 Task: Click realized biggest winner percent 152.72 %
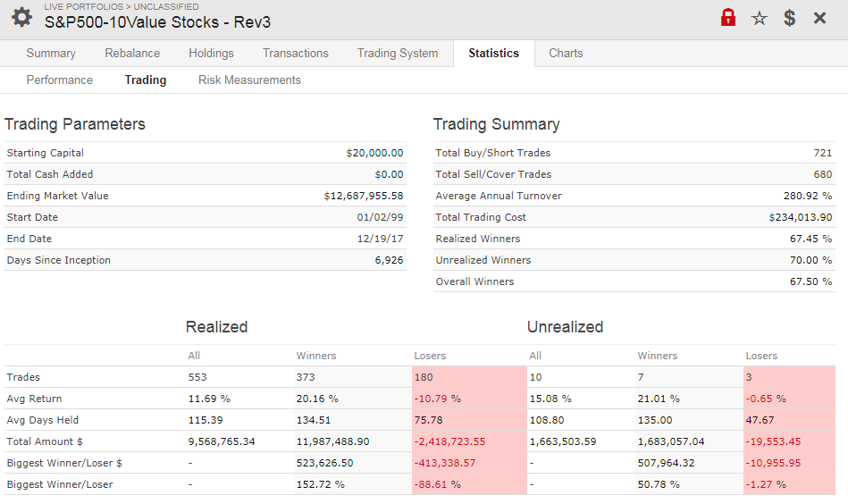click(320, 484)
